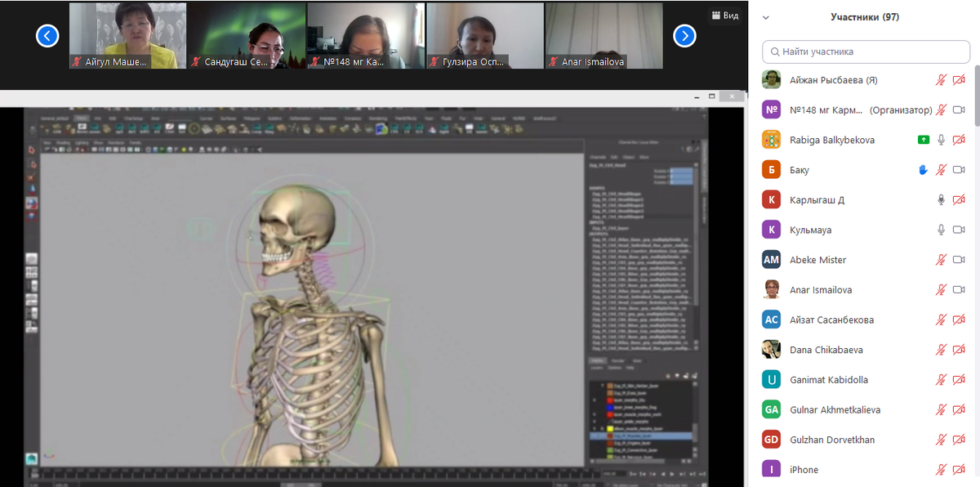Select Сандугаш's video thumbnail with aurora background

[x=247, y=35]
